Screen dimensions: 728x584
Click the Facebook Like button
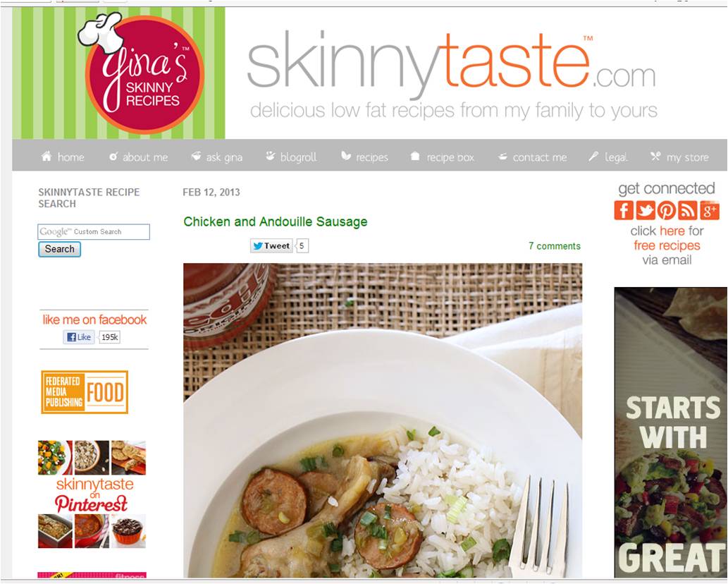(79, 337)
